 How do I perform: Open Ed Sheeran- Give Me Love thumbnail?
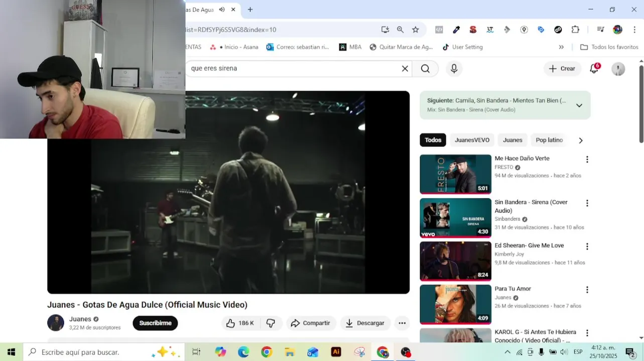455,261
